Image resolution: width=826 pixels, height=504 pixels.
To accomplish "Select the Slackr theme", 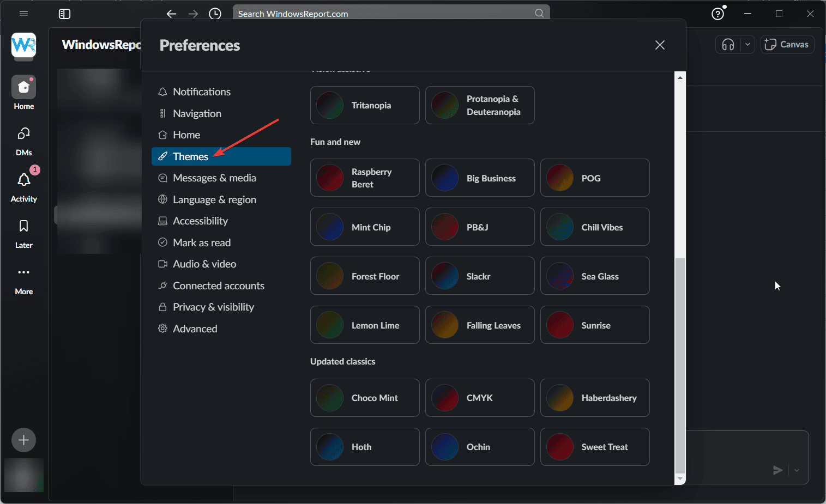I will (480, 276).
